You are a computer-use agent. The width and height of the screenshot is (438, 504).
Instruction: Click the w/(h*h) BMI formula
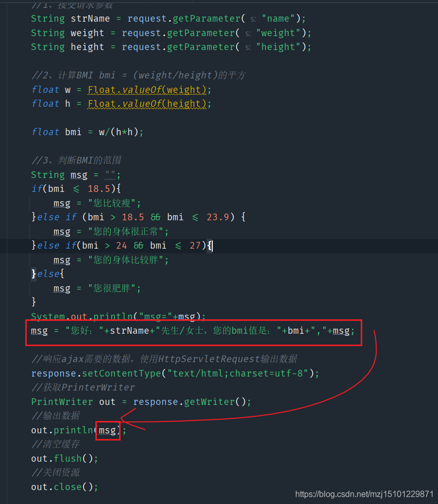(119, 132)
